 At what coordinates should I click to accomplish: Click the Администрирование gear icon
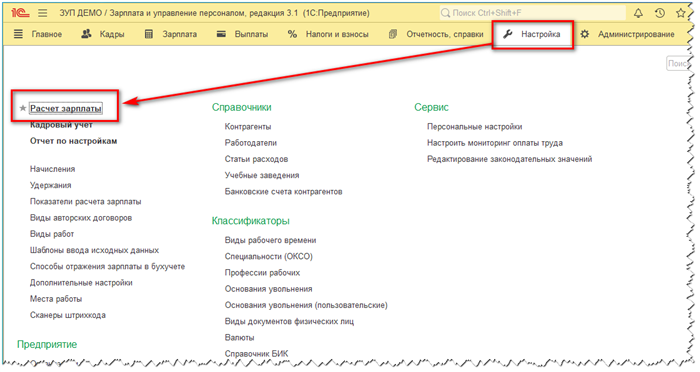[x=585, y=34]
